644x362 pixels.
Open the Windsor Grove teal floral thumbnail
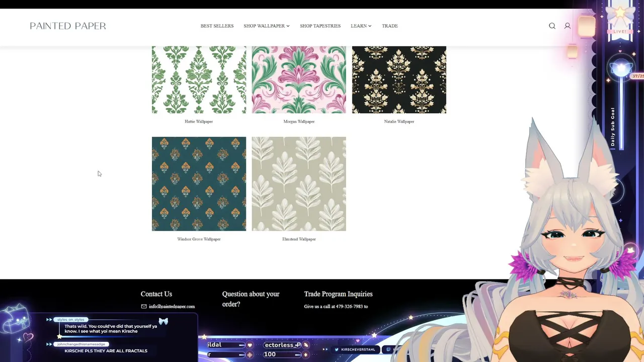(x=199, y=184)
